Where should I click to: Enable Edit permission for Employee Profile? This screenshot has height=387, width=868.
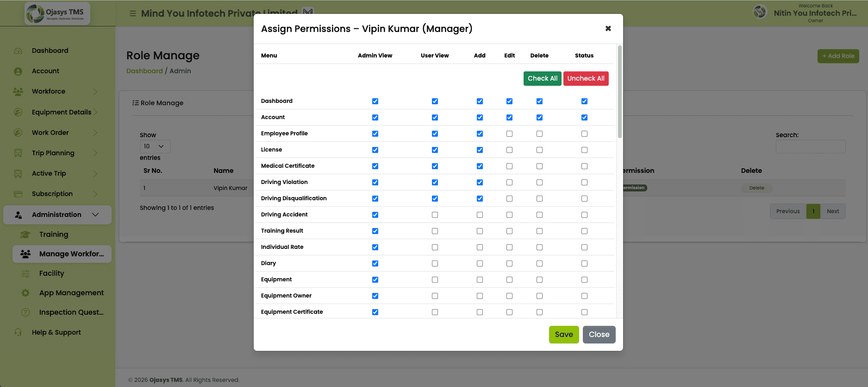click(509, 133)
